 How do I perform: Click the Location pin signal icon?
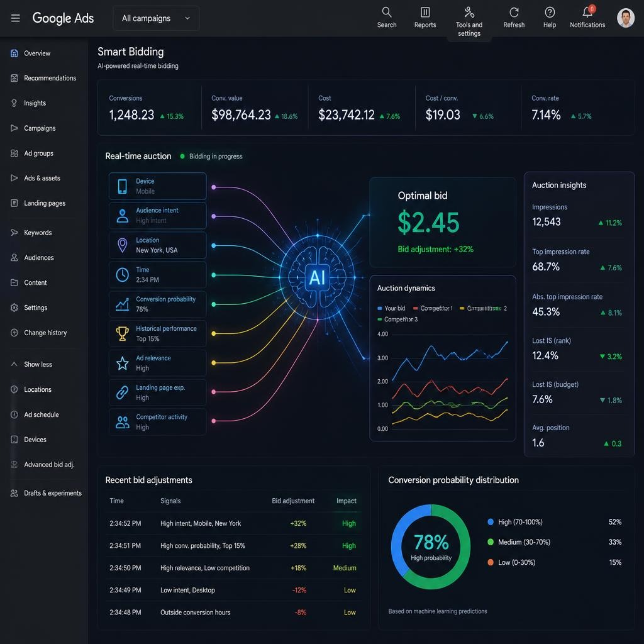click(x=123, y=245)
